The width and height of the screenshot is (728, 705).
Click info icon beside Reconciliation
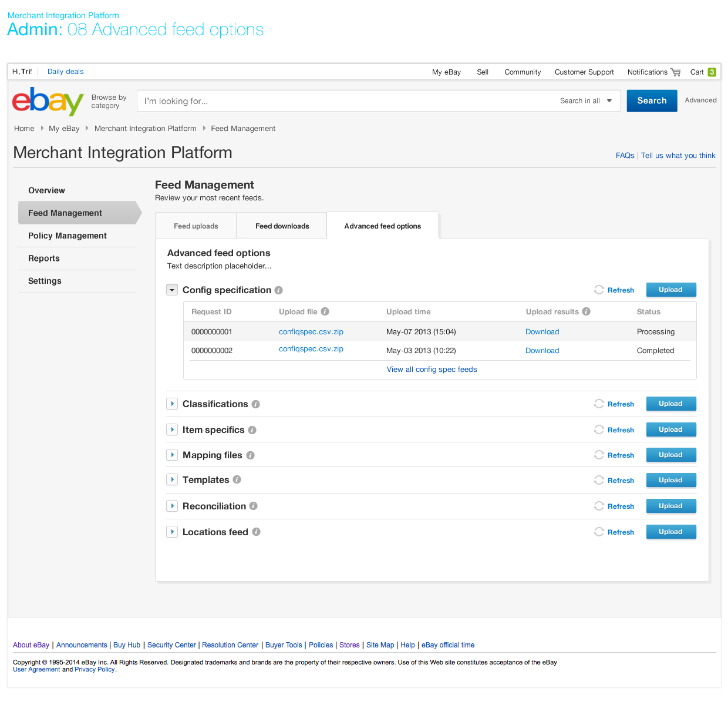tap(254, 506)
